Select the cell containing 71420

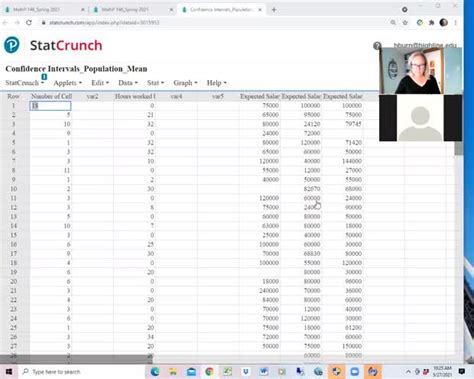tap(343, 142)
